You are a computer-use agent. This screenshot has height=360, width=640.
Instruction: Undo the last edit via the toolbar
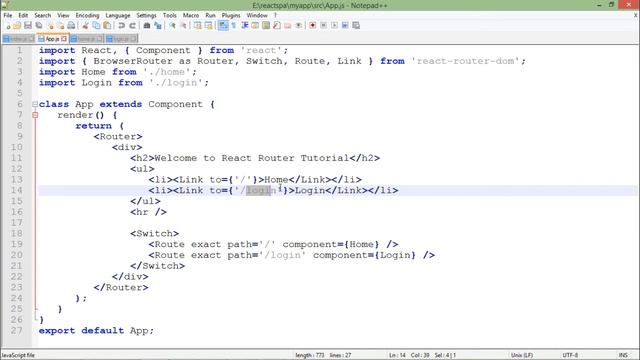122,25
